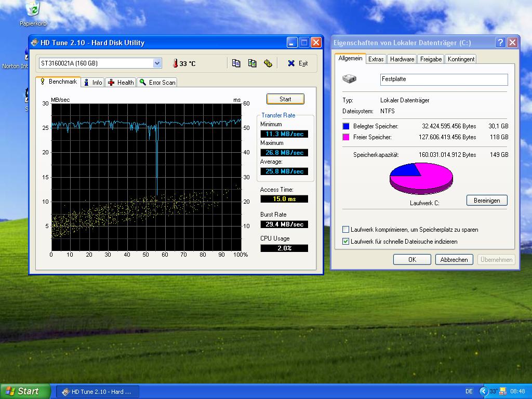Click the blue Belegter Speicher color swatch
Screen dimensions: 532x399
(345, 126)
